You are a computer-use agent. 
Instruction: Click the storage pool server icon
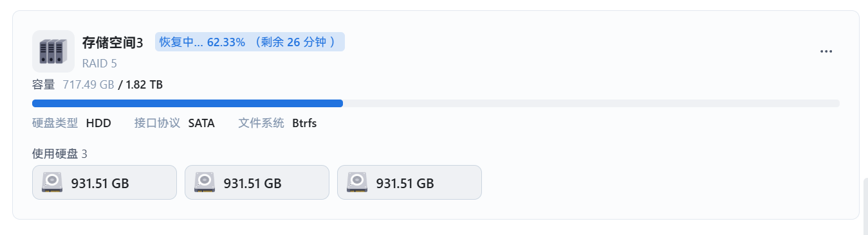[53, 51]
